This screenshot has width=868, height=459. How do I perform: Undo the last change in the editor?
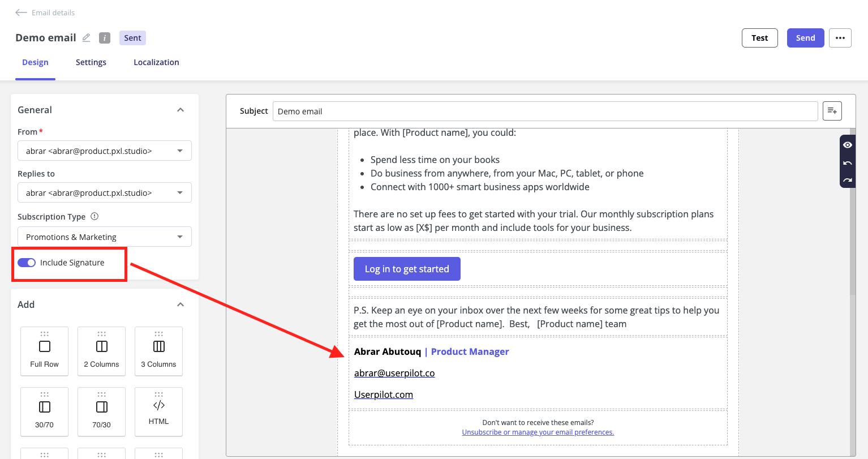848,163
